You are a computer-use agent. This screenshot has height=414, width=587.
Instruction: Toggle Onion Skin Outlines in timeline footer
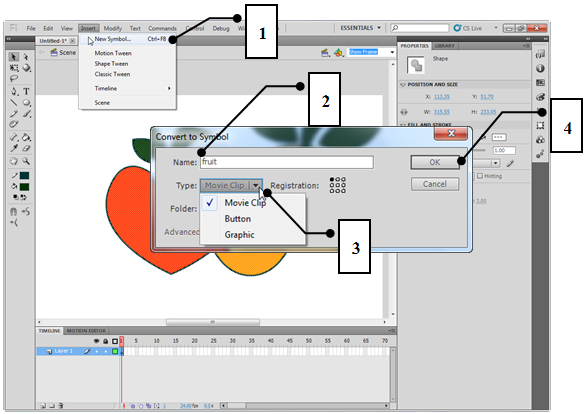(x=141, y=405)
